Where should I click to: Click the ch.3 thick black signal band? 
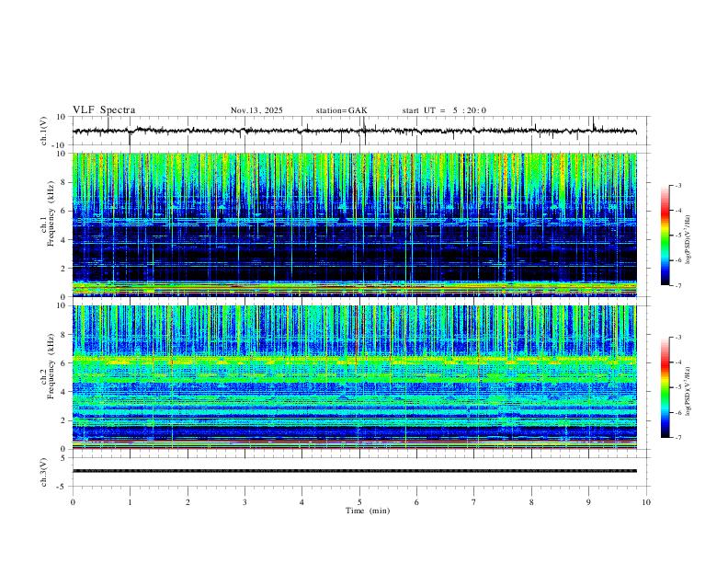point(354,471)
